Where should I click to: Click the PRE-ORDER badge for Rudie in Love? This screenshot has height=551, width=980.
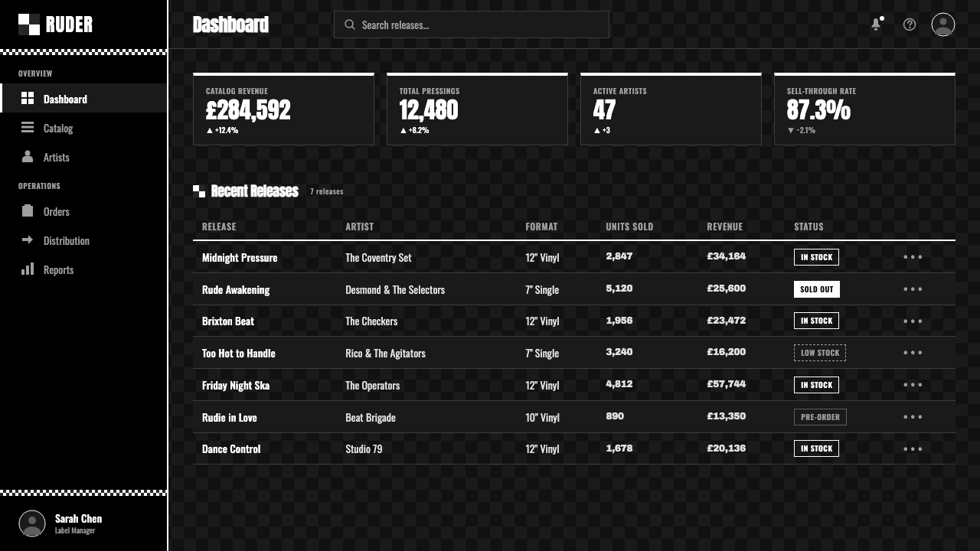click(x=820, y=417)
